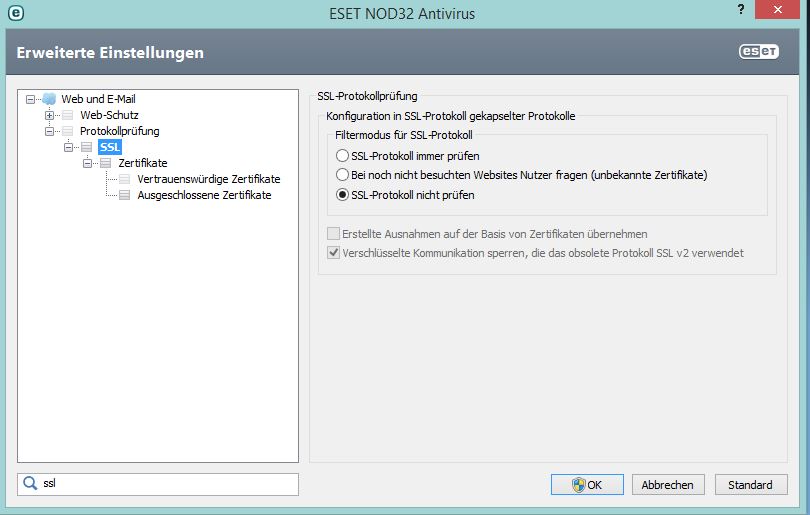Screen dimensions: 810x515
Task: Close the ESET NOD32 Antivirus window
Action: pos(777,9)
